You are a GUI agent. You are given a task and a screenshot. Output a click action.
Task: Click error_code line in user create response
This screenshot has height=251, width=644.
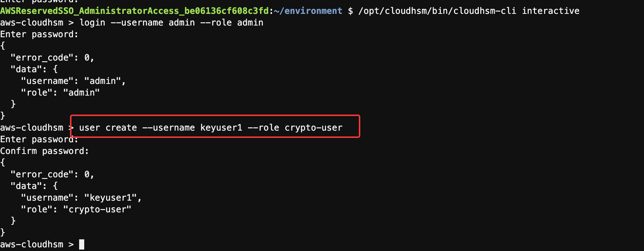(52, 174)
